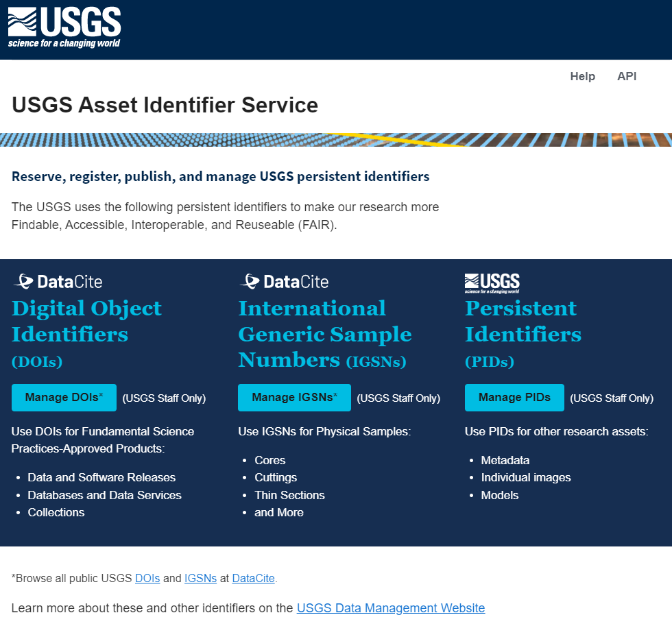This screenshot has width=672, height=626.
Task: Open the API menu item
Action: pos(626,76)
